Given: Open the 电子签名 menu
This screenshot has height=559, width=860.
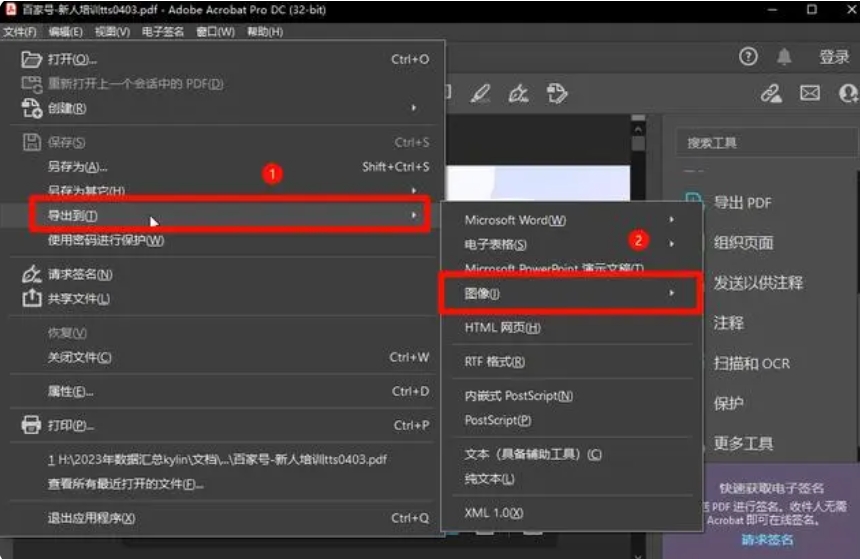Looking at the screenshot, I should 163,32.
